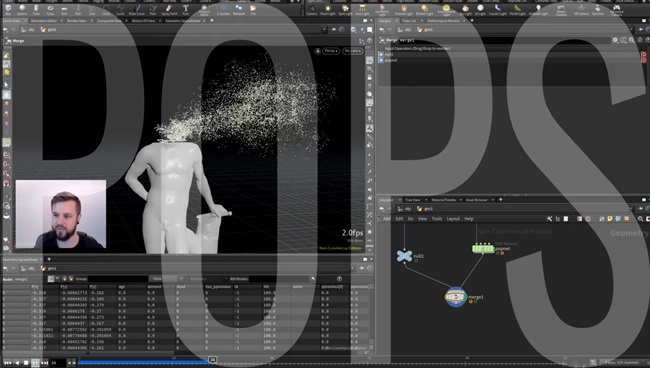
Task: Click the spreadsheet Attributes filter field
Action: pos(280,278)
